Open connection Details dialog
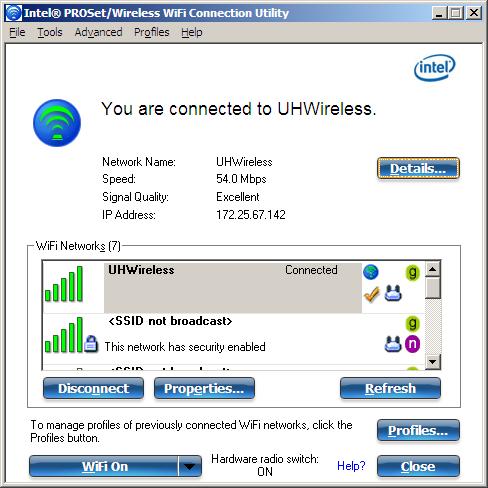 (418, 168)
